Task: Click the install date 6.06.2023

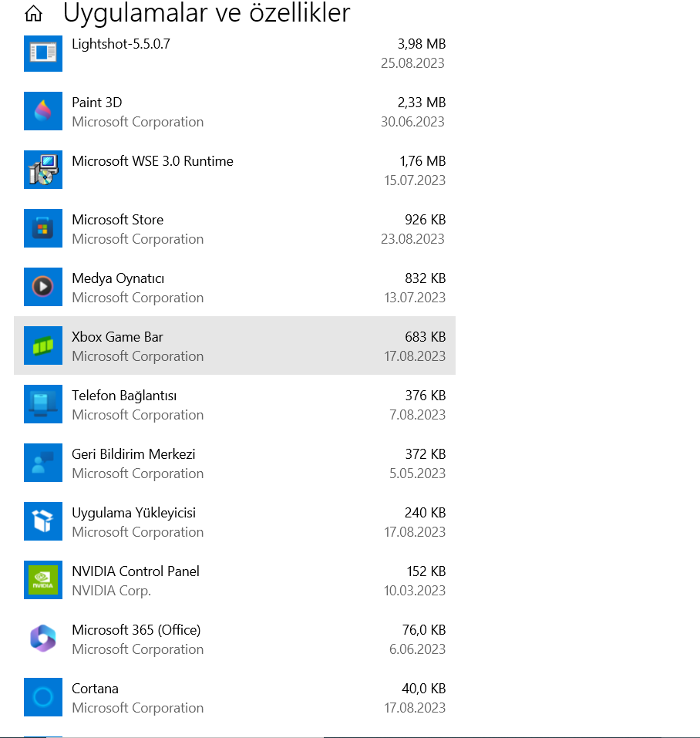Action: point(417,649)
